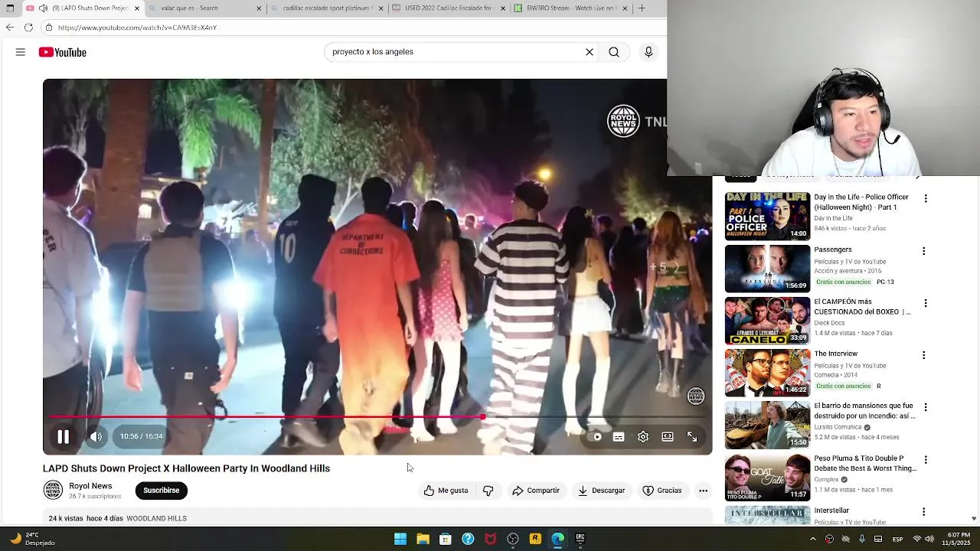The height and width of the screenshot is (551, 980).
Task: Click the 10:56 / 16:34 time display
Action: (x=142, y=436)
